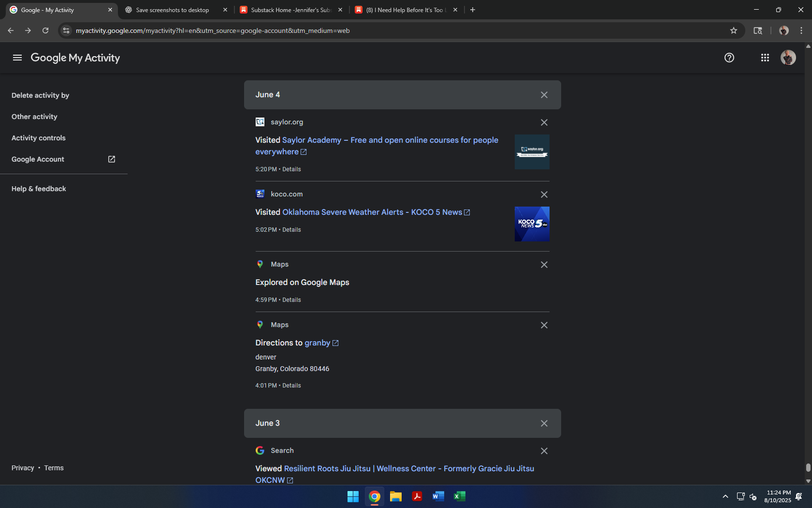This screenshot has height=508, width=812.
Task: Open Oklahoma Severe Weather Alerts link
Action: click(x=372, y=212)
